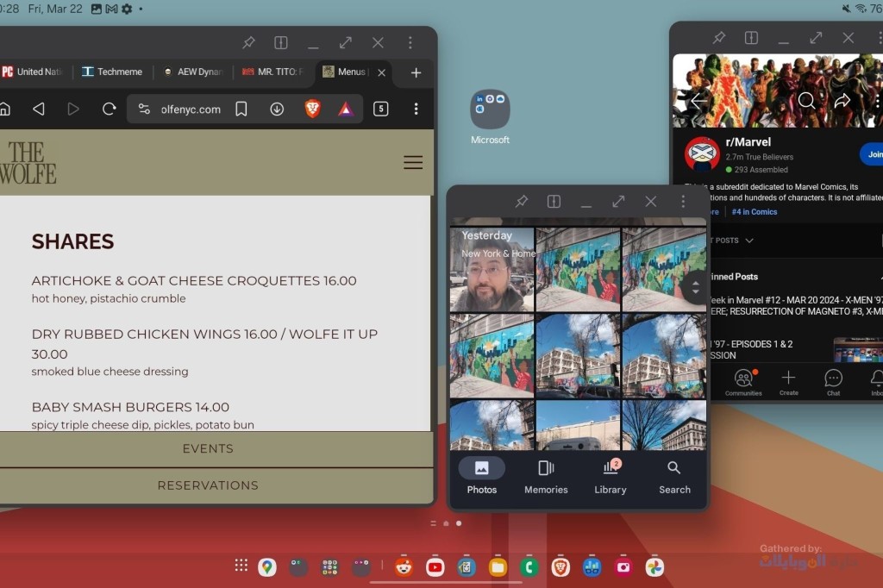Screen dimensions: 883x588
Task: Reload the page in Brave browser
Action: click(109, 109)
